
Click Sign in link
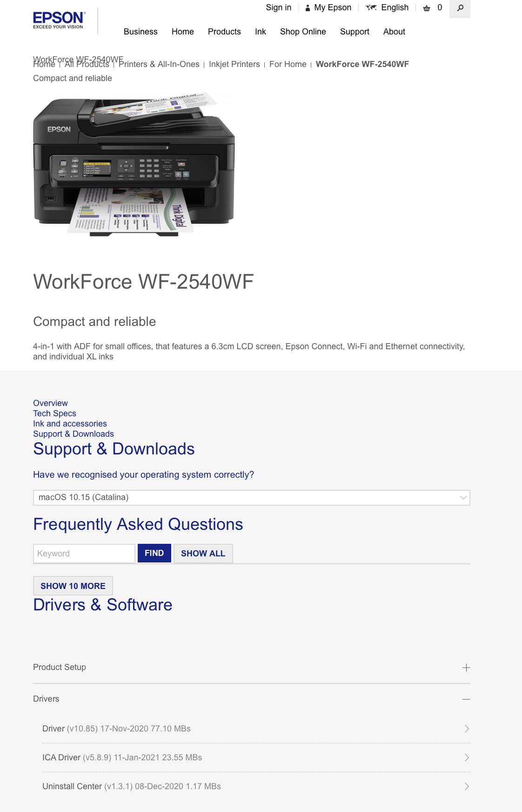pos(278,7)
